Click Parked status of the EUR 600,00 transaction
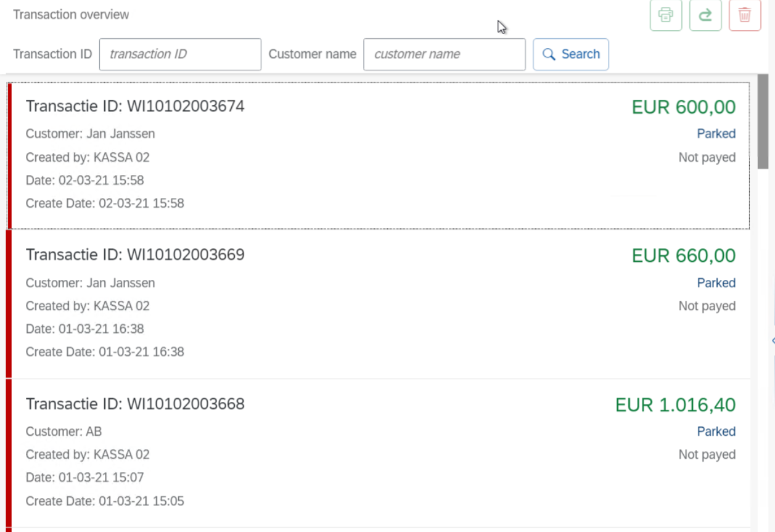This screenshot has height=532, width=775. click(x=716, y=134)
